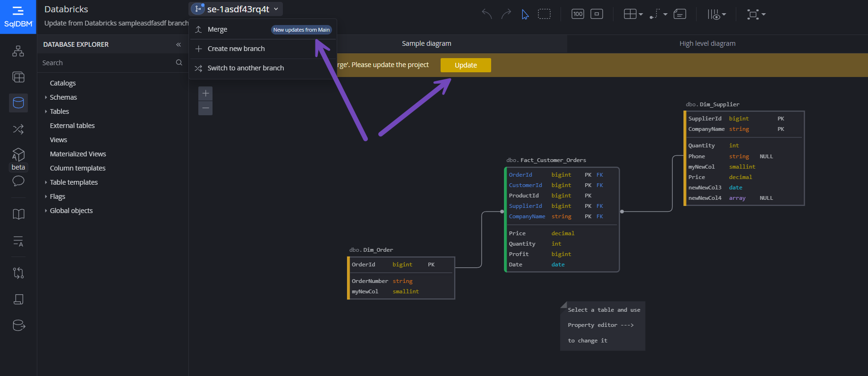The height and width of the screenshot is (376, 868).
Task: Select the property editor note on canvas
Action: coord(603,326)
